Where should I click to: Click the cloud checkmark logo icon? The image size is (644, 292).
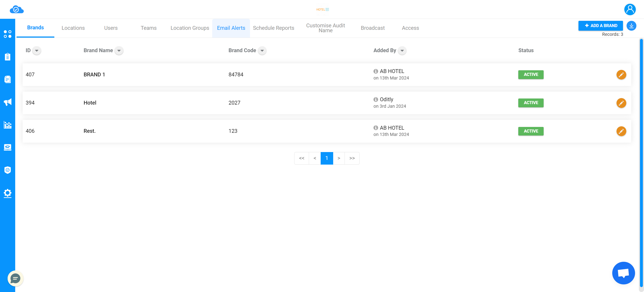tap(17, 9)
